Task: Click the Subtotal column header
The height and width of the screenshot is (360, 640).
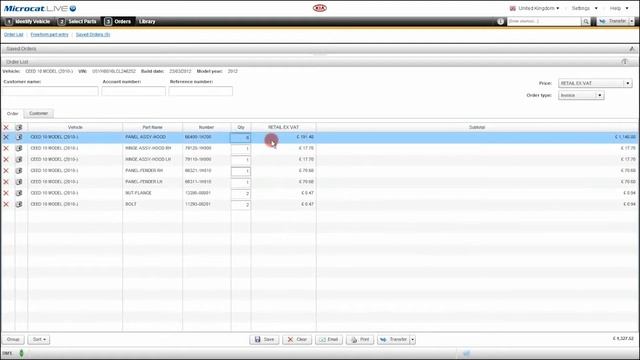Action: click(477, 127)
